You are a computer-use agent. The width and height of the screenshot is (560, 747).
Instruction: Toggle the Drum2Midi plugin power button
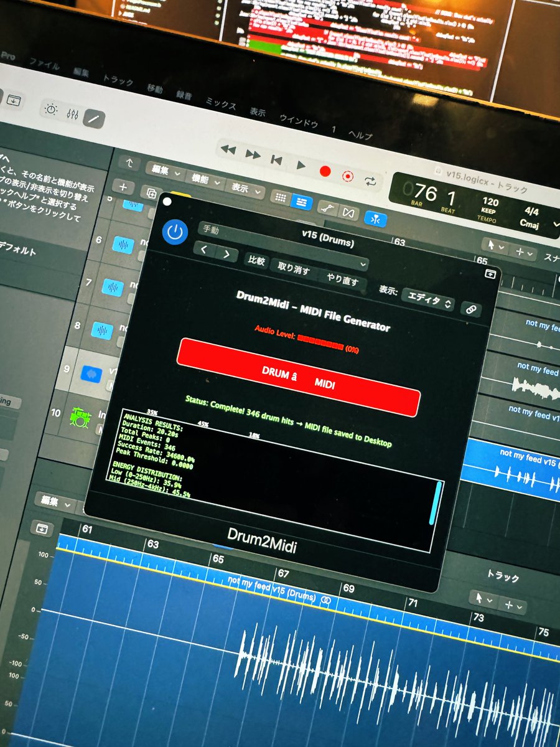(175, 232)
